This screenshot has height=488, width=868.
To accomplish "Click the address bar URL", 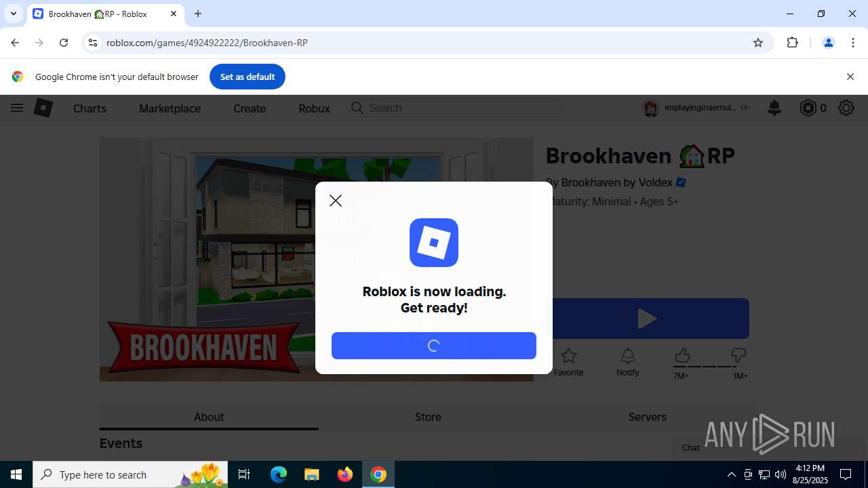I will [207, 43].
